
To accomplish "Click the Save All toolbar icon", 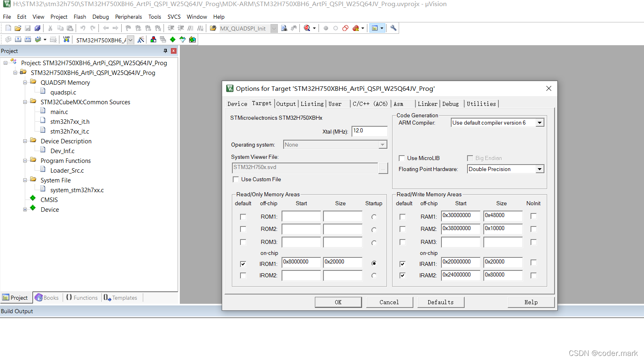I will 37,28.
